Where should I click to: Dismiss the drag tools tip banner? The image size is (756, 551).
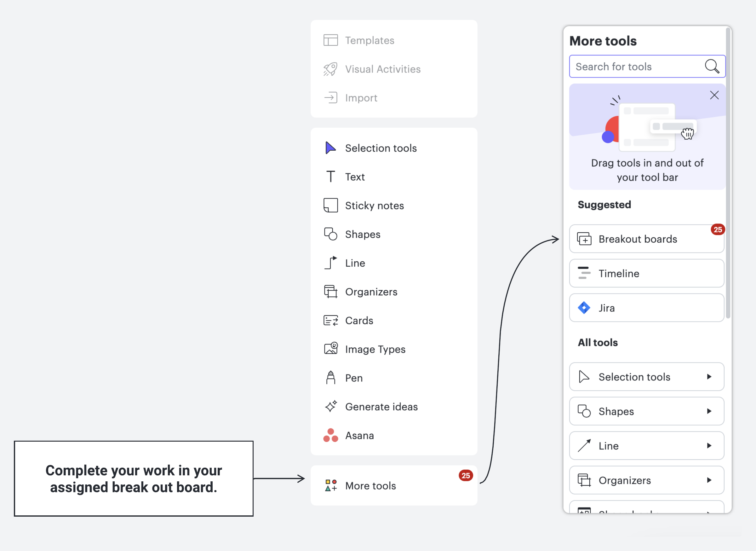click(714, 95)
